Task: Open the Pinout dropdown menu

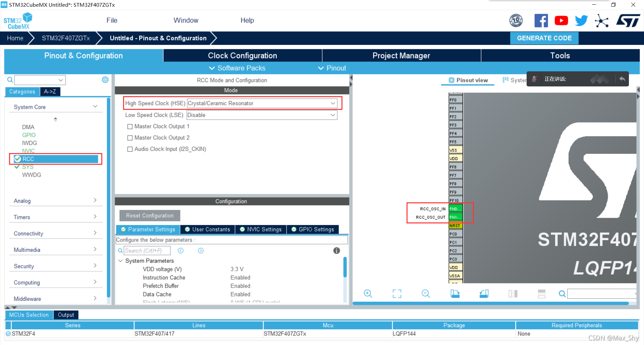Action: click(332, 68)
